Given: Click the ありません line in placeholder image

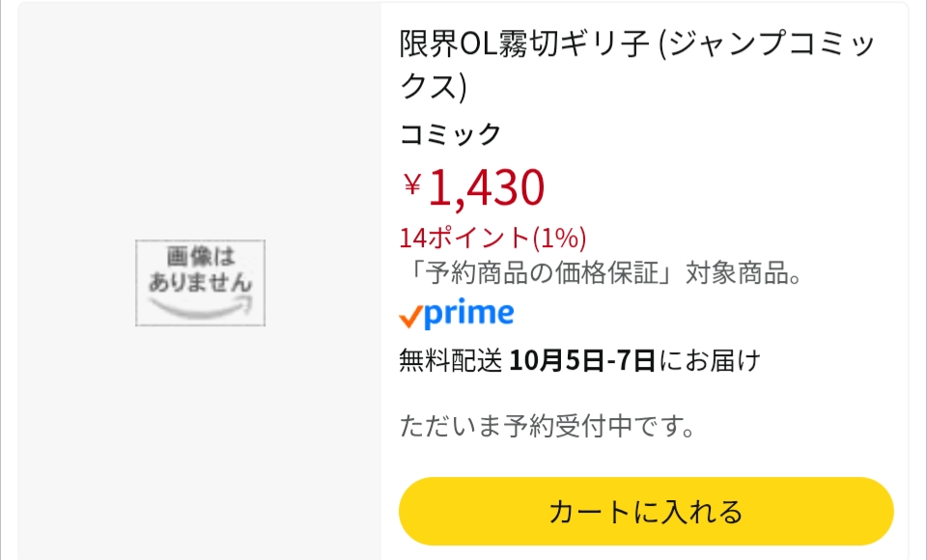Looking at the screenshot, I should [x=200, y=283].
